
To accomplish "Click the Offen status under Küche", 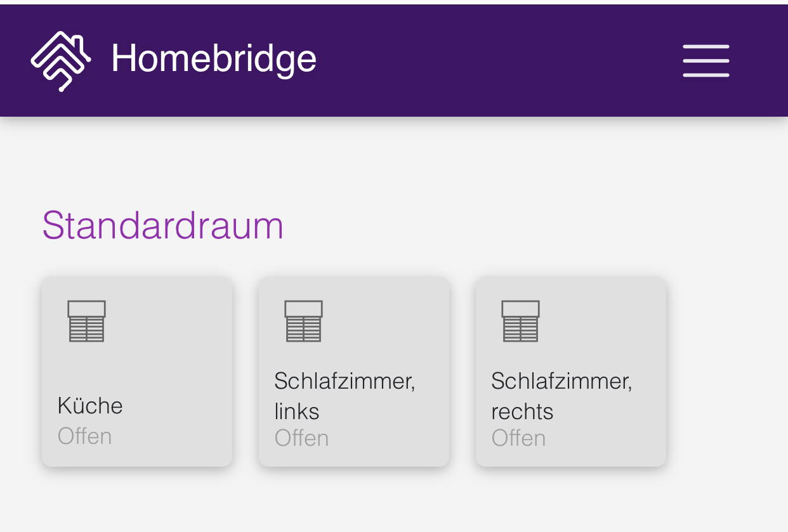I will point(84,436).
